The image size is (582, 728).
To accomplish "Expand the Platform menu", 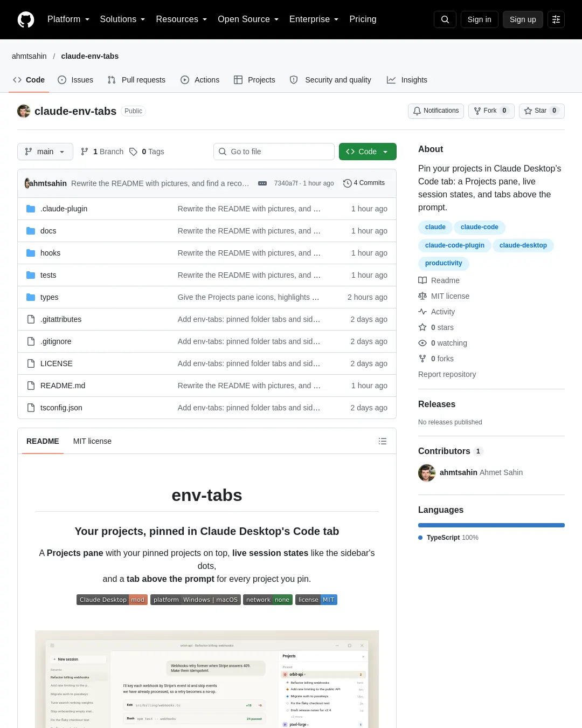I will point(68,19).
